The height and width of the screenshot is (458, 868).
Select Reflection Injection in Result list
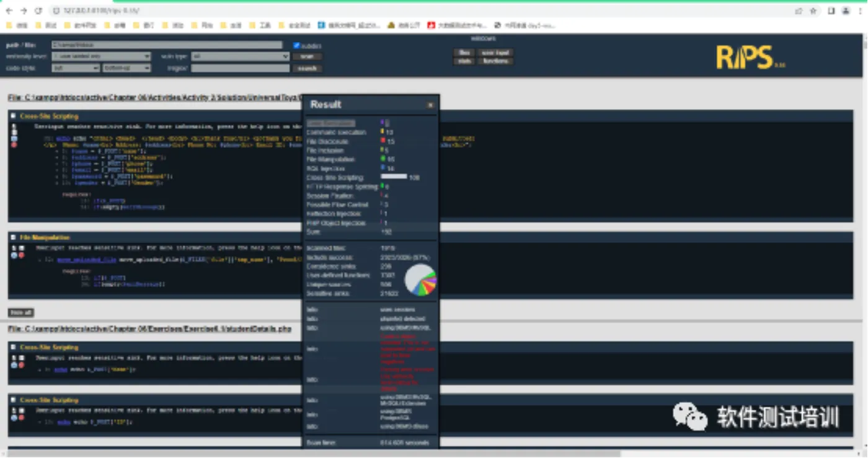(334, 213)
